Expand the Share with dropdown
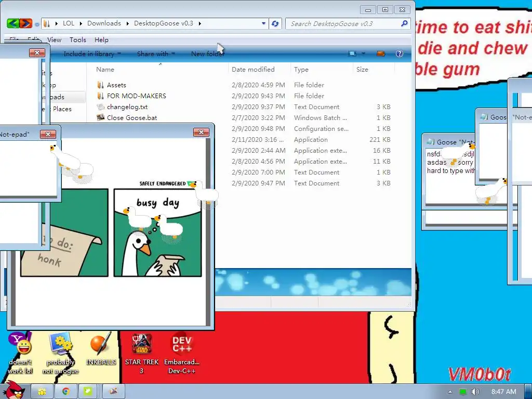 click(x=174, y=54)
